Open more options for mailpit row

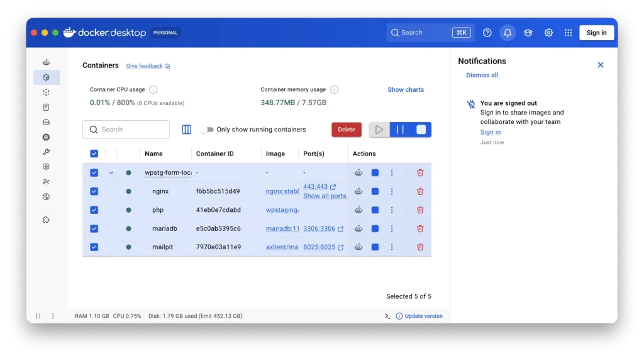click(392, 247)
